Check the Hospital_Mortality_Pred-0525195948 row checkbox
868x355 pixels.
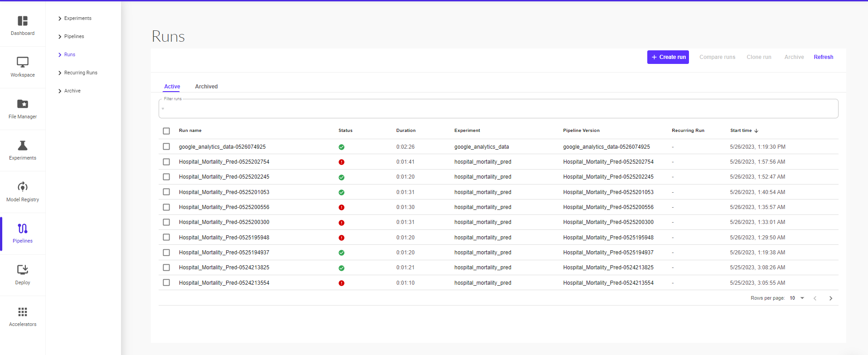tap(166, 237)
